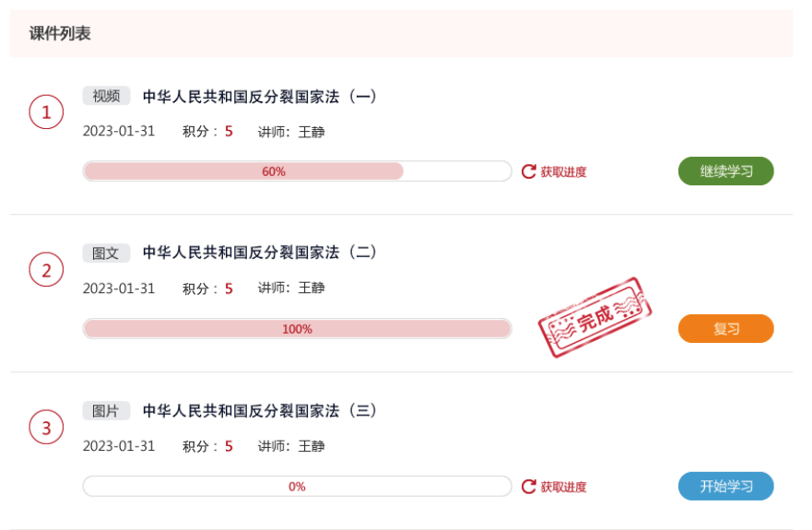
Task: Click 获取进度 text for the first course
Action: (x=563, y=172)
